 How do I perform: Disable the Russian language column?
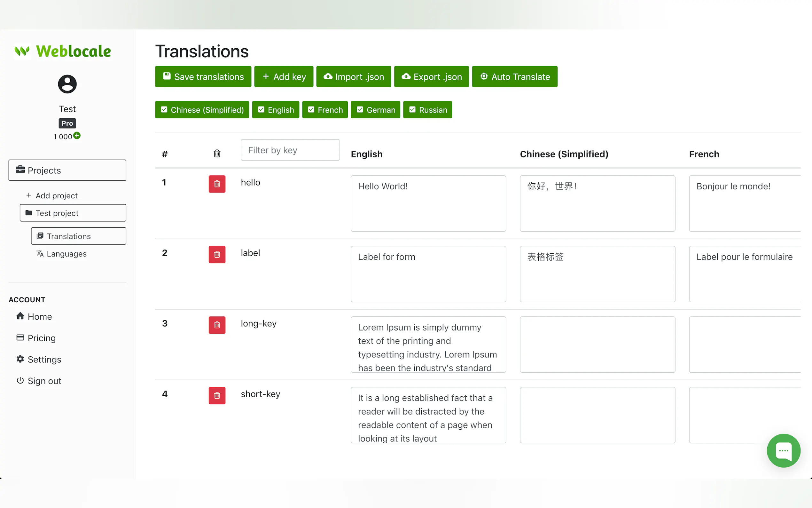[x=427, y=110]
